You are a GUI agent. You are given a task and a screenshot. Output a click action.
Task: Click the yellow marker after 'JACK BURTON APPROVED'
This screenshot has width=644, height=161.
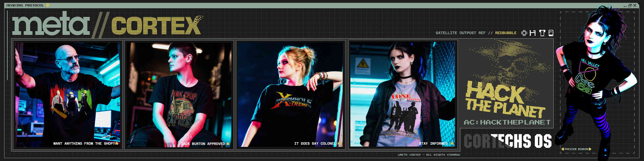point(228,144)
